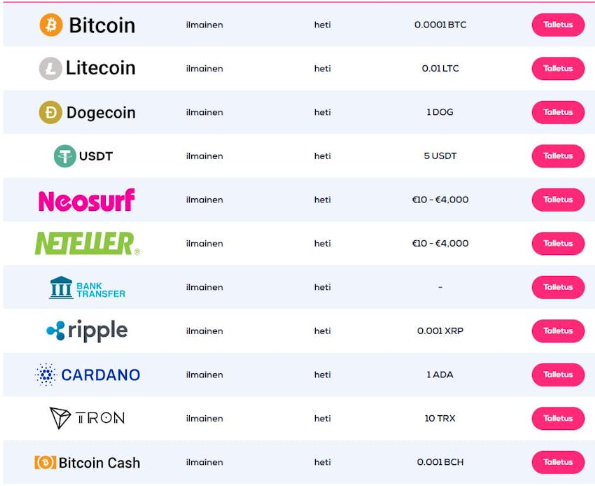Image resolution: width=595 pixels, height=486 pixels.
Task: Select the Neosurf logo
Action: 87,200
